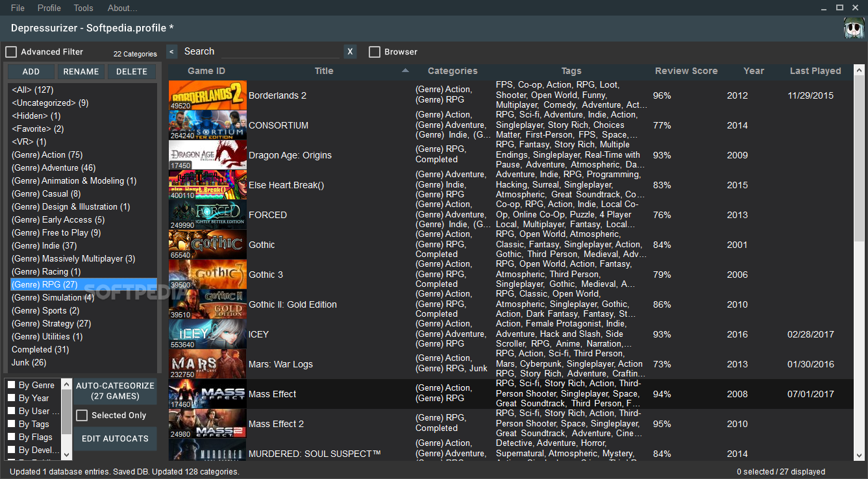The width and height of the screenshot is (868, 479).
Task: Check the By Devel... autocat checkbox
Action: [x=11, y=450]
